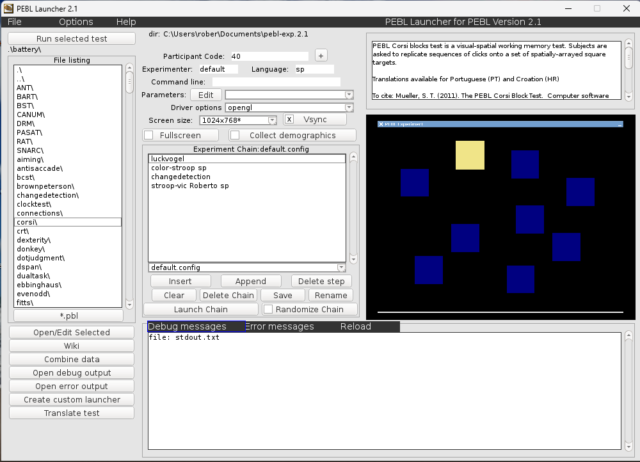Toggle the Vsync X checkbox
640x462 pixels.
(x=289, y=120)
